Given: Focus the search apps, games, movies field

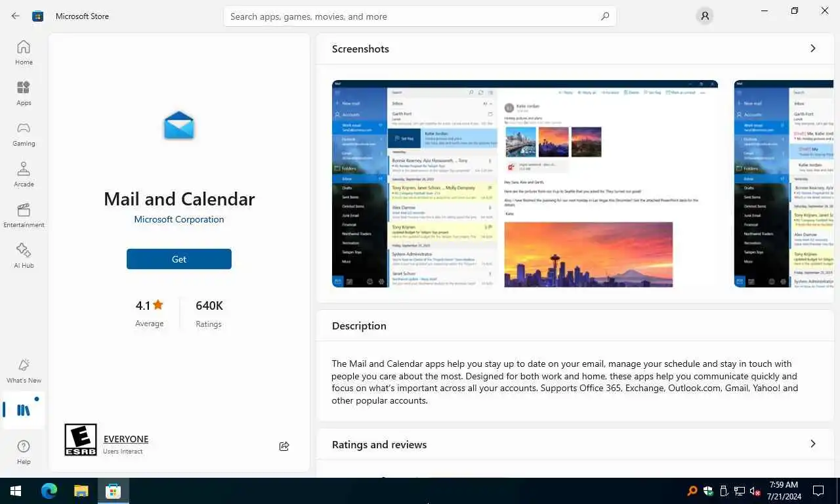Looking at the screenshot, I should (x=420, y=16).
